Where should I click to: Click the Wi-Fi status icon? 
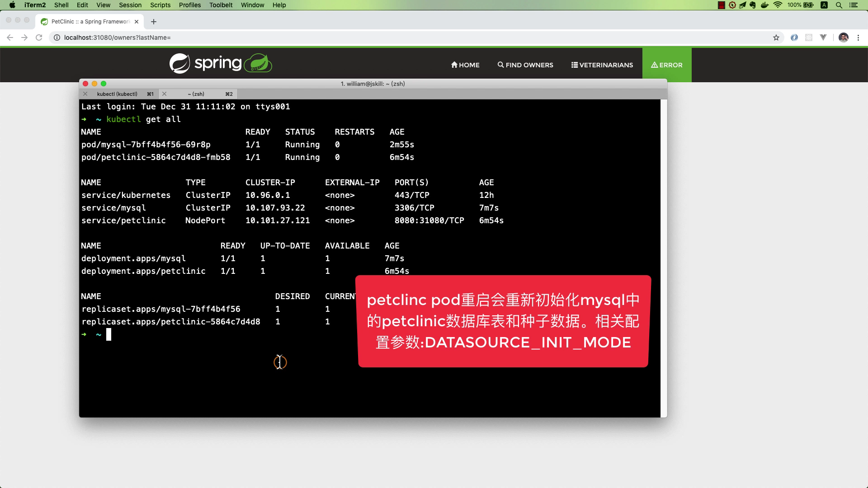(x=778, y=5)
